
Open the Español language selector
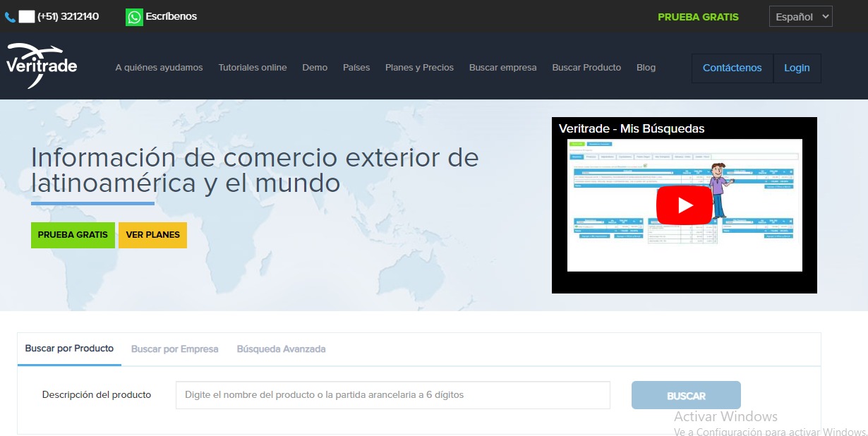click(x=800, y=16)
